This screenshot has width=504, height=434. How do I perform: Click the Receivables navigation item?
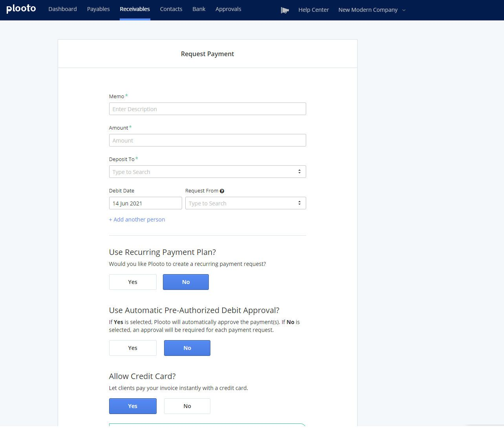[x=135, y=9]
